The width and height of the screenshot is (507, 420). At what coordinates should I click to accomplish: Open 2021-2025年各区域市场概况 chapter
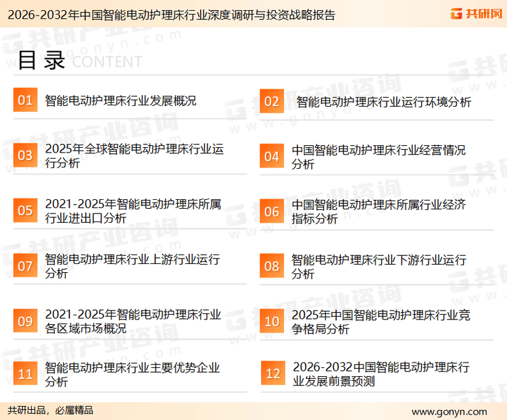[133, 321]
